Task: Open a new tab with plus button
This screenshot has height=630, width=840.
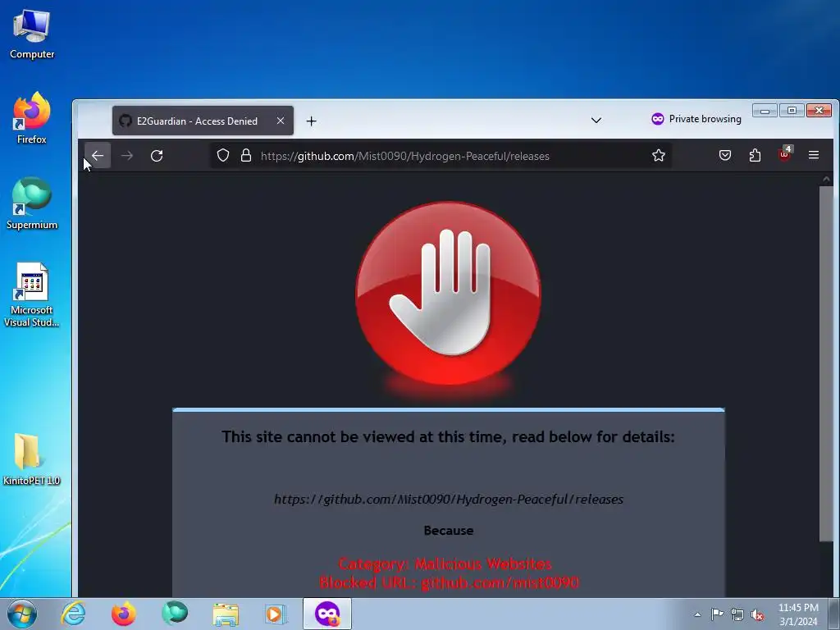Action: [x=311, y=121]
